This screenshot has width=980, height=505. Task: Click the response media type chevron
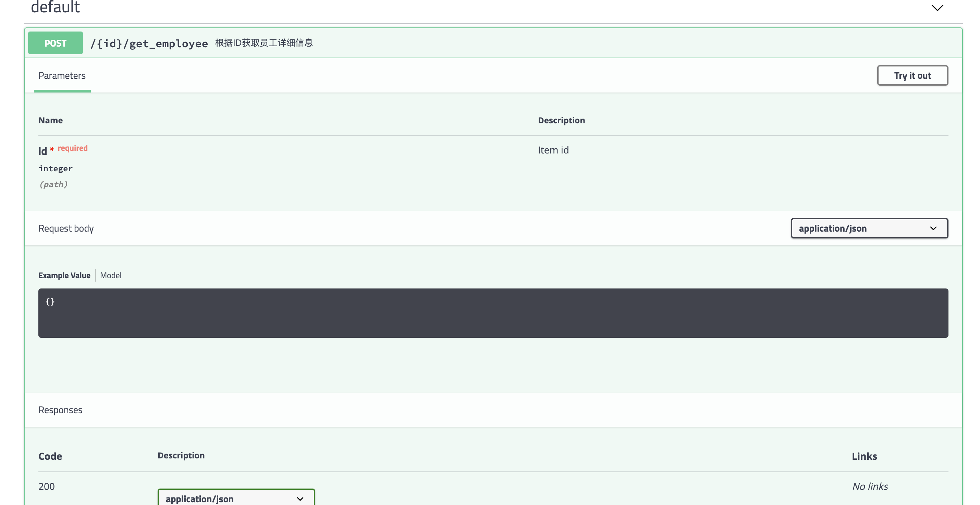(x=300, y=498)
